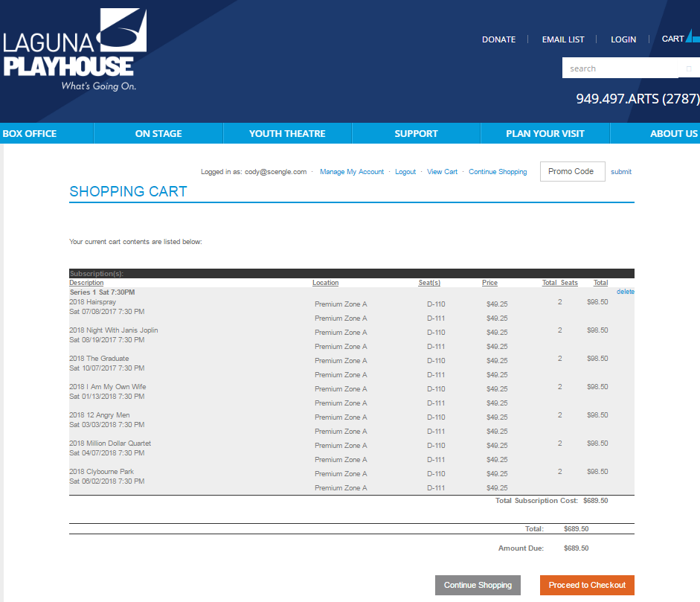
Task: Click '2018 Clybourne Park' entry
Action: click(x=101, y=472)
